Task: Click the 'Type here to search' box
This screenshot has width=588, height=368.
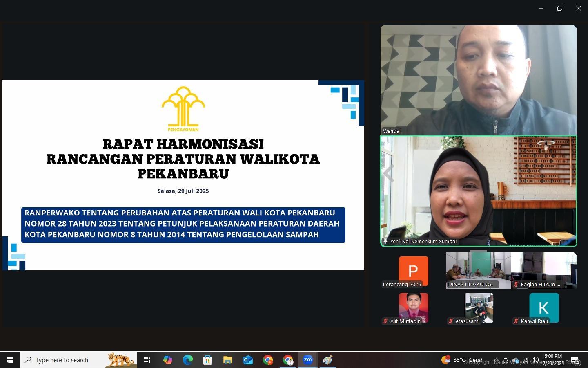Action: (x=78, y=360)
